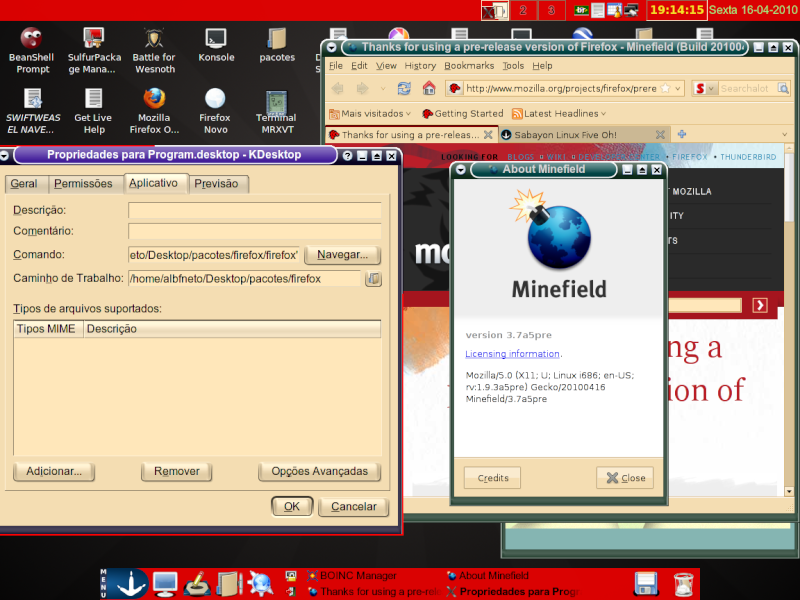The image size is (800, 600).
Task: Click the Remover button
Action: click(x=177, y=471)
